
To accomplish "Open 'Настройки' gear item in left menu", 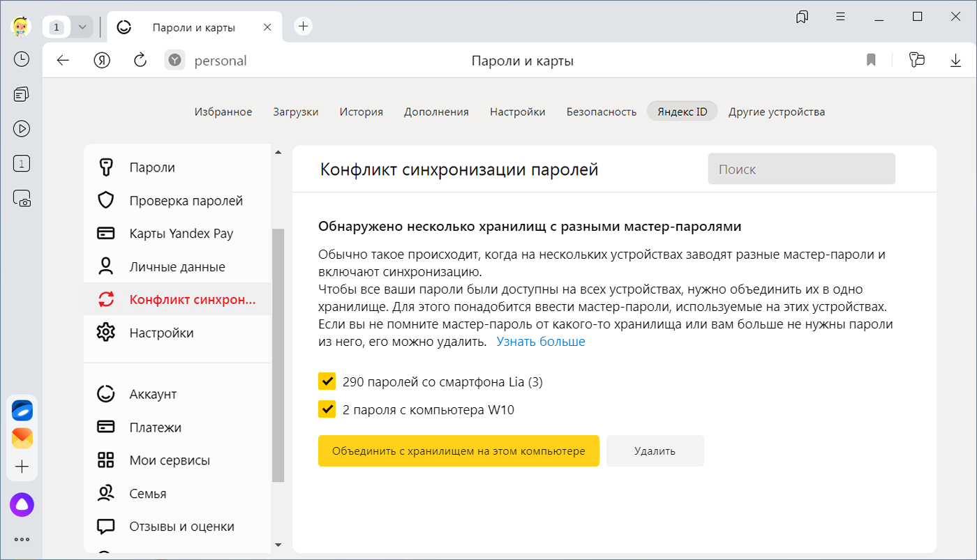I will pos(177,333).
